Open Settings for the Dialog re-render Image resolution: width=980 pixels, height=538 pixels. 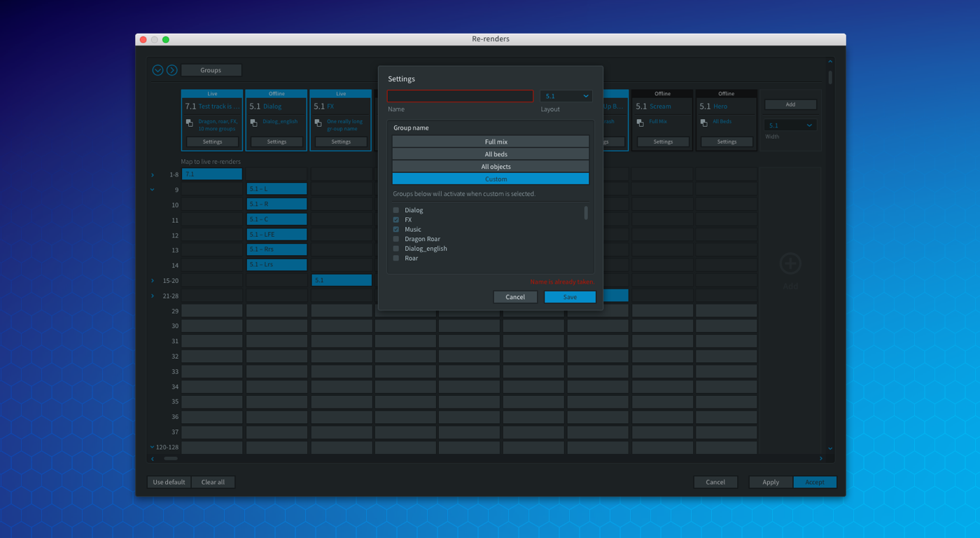point(276,142)
